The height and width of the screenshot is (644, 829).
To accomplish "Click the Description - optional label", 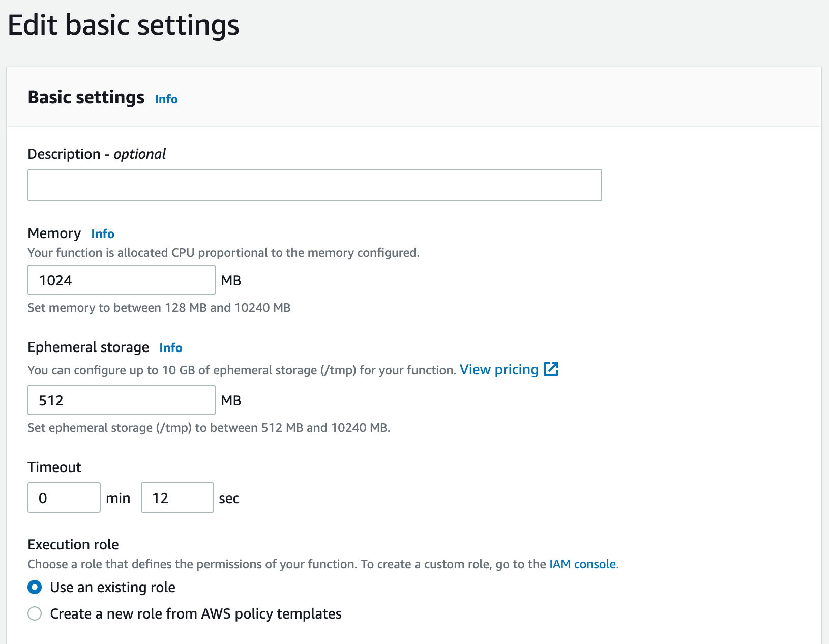I will 97,154.
